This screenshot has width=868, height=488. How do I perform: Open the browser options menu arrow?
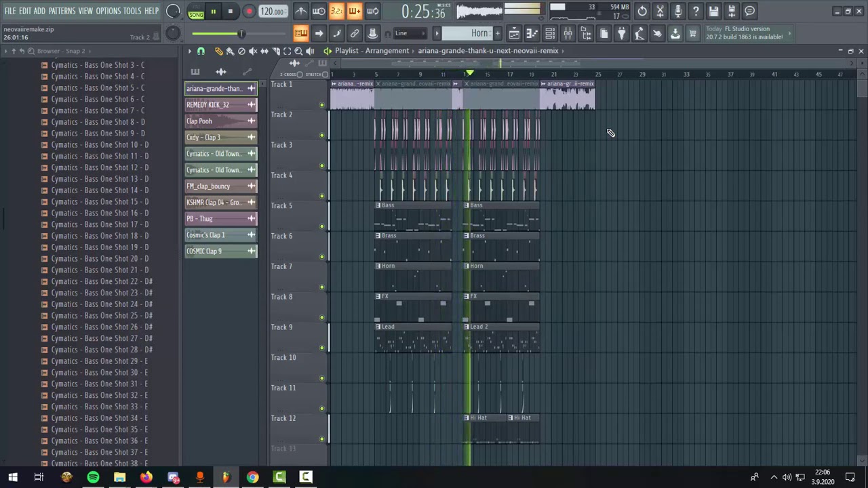pos(5,51)
